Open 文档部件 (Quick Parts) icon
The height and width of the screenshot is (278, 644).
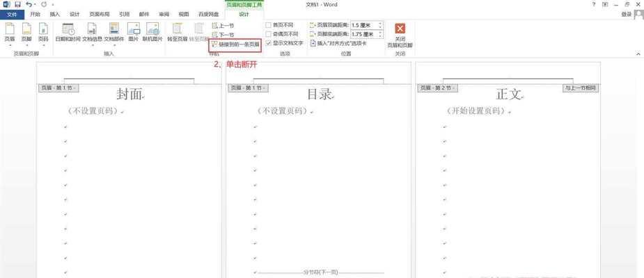pos(113,29)
